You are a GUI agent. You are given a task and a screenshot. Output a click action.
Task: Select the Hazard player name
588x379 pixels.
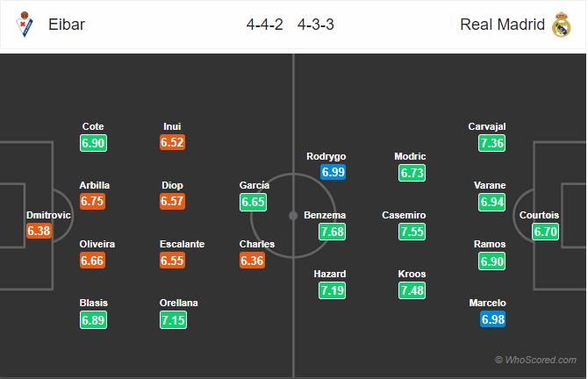click(x=330, y=274)
